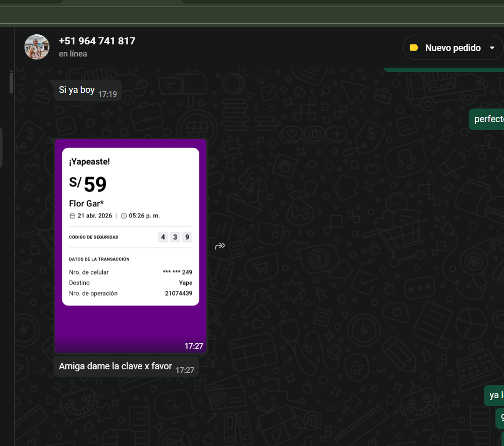The width and height of the screenshot is (504, 446).
Task: Click the 'perfecto' sent message bubble
Action: point(488,119)
